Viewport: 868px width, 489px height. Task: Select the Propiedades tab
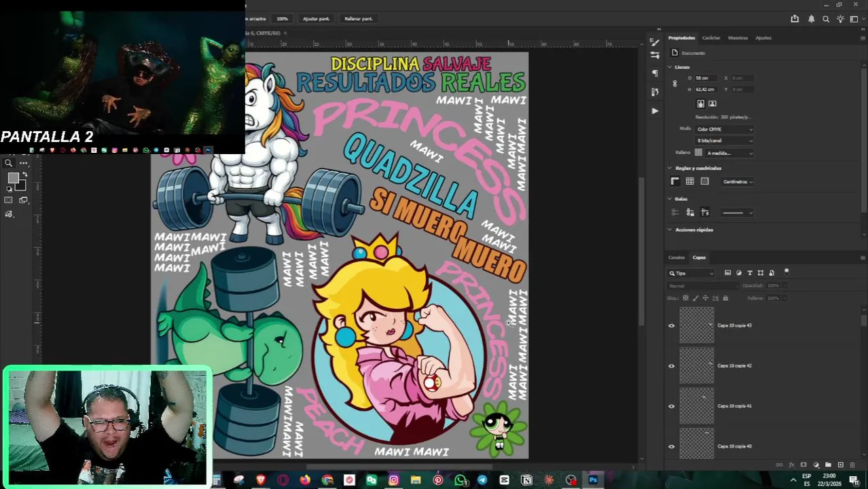(x=682, y=38)
